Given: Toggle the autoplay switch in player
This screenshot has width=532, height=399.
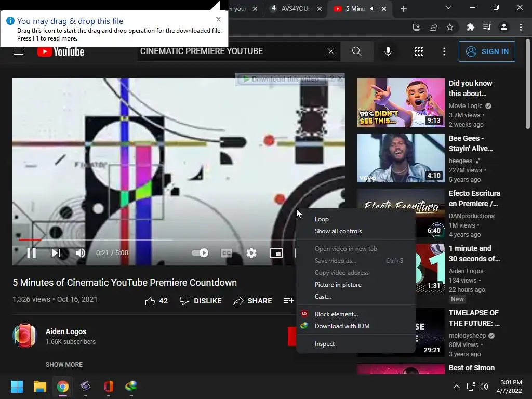Looking at the screenshot, I should click(200, 253).
